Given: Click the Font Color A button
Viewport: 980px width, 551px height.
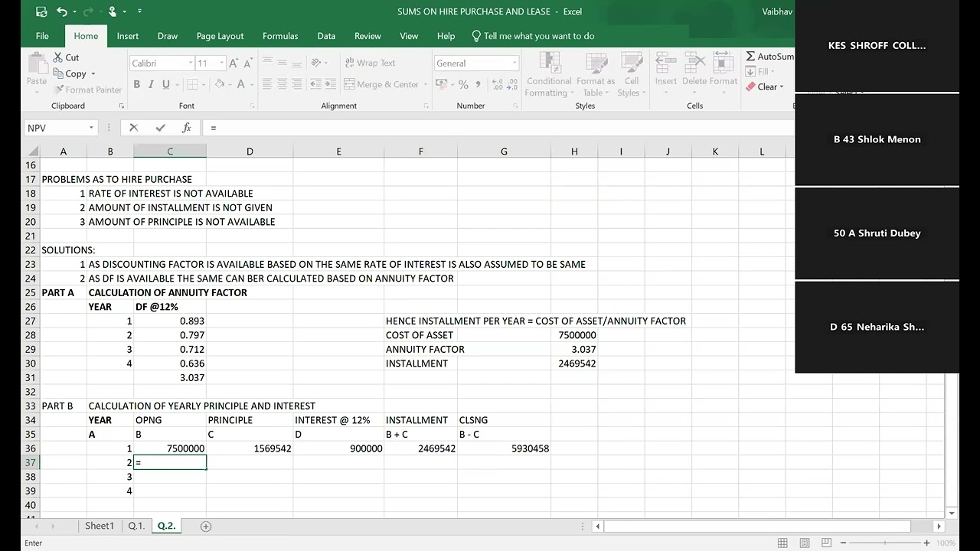Looking at the screenshot, I should click(x=240, y=84).
